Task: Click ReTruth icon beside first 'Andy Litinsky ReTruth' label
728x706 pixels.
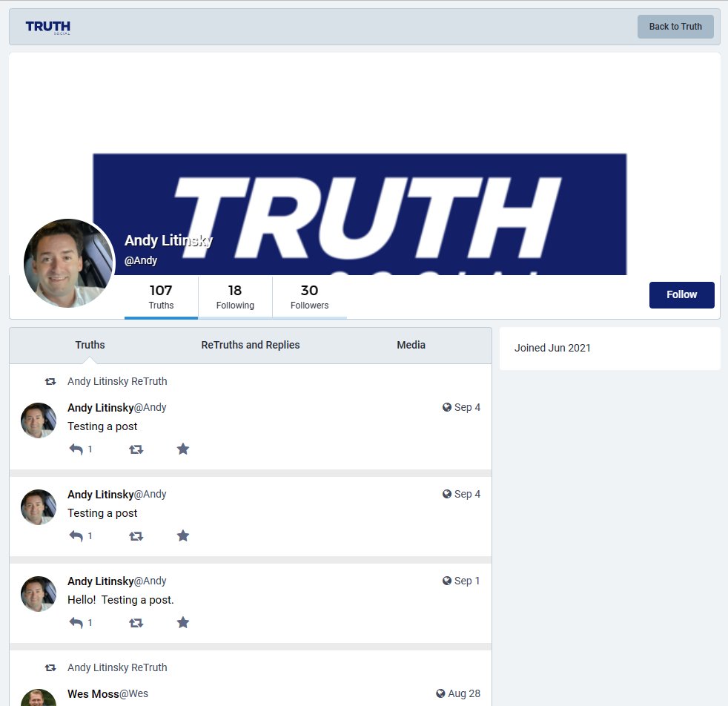Action: (50, 381)
